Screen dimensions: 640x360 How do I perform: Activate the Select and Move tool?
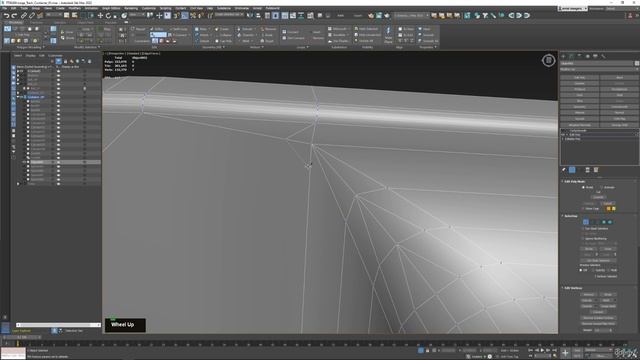[x=100, y=16]
